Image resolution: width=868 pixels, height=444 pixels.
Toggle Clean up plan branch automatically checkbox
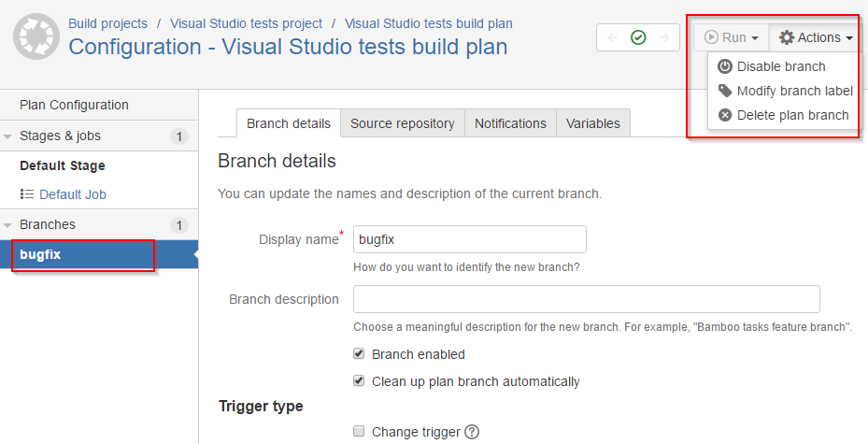click(x=360, y=380)
